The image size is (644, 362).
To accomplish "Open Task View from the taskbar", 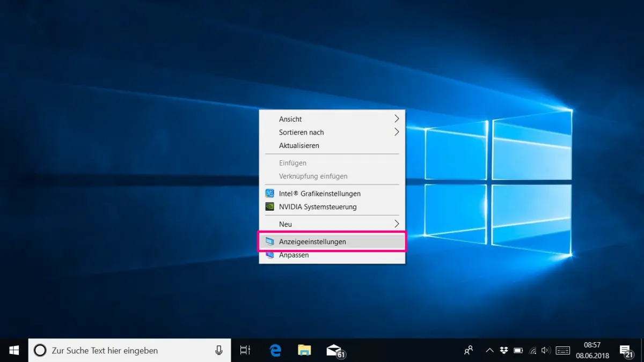I will [x=245, y=350].
